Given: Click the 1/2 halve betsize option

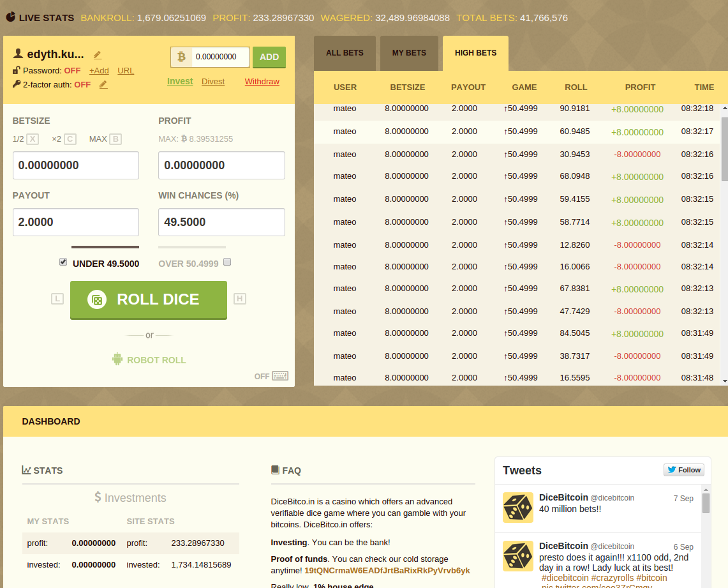Looking at the screenshot, I should 18,139.
